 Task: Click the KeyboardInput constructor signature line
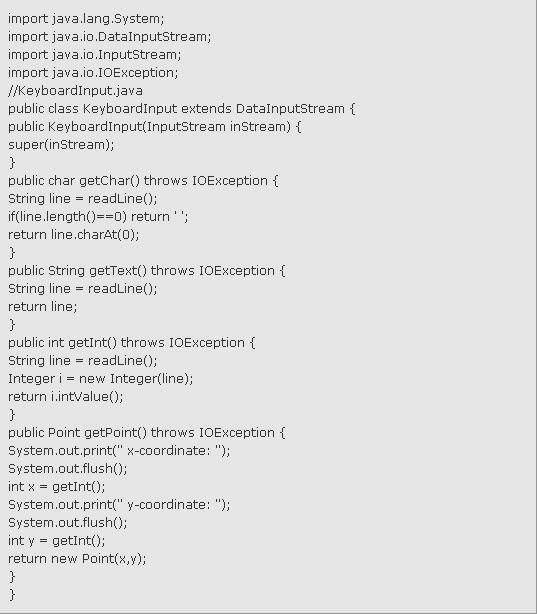tap(155, 127)
